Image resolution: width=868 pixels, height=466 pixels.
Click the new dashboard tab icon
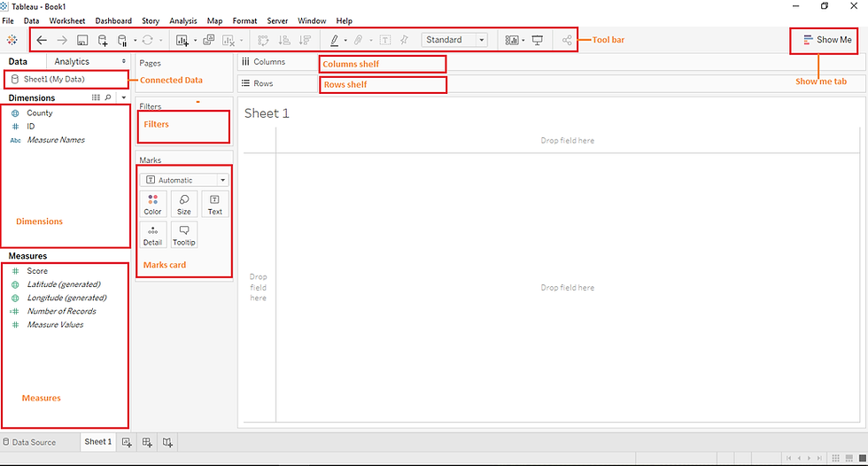pos(147,442)
